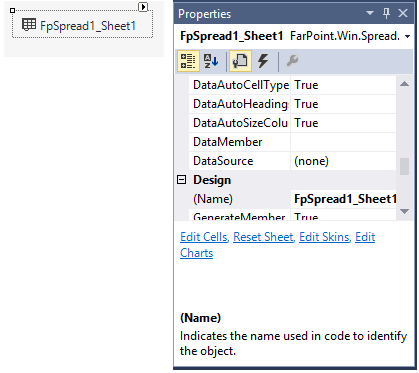Viewport: 419px width, 373px height.
Task: Click the Reset Sheet link
Action: (263, 237)
